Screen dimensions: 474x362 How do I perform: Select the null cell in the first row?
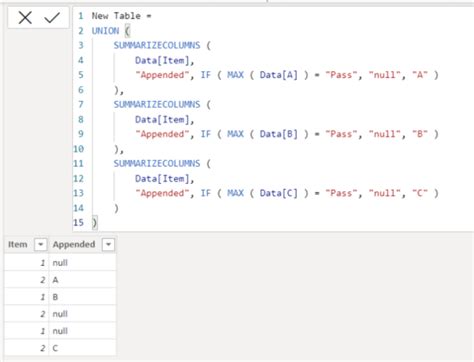point(82,263)
